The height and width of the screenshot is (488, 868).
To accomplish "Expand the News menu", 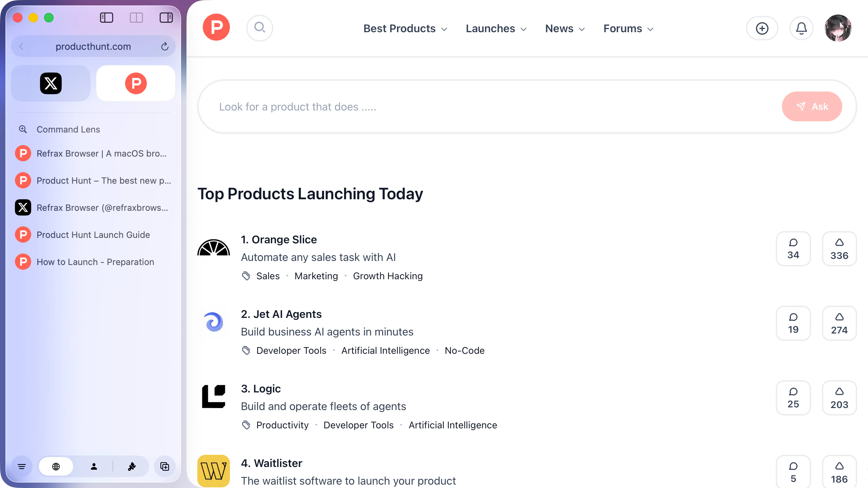I will point(565,28).
